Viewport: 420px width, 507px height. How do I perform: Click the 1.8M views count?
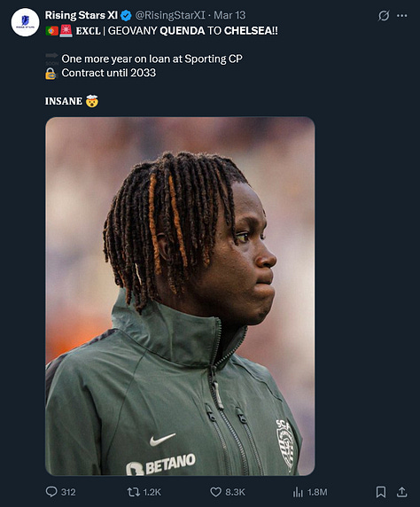click(317, 492)
